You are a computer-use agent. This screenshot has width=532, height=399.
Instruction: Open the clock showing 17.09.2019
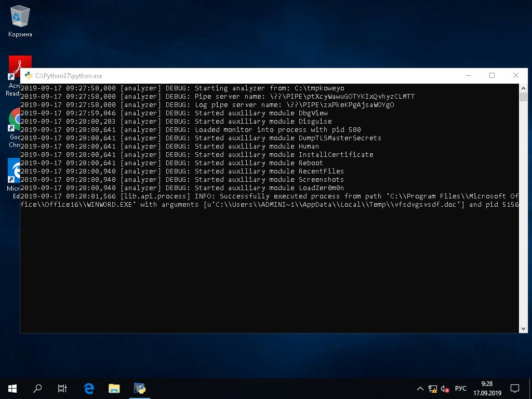point(486,388)
